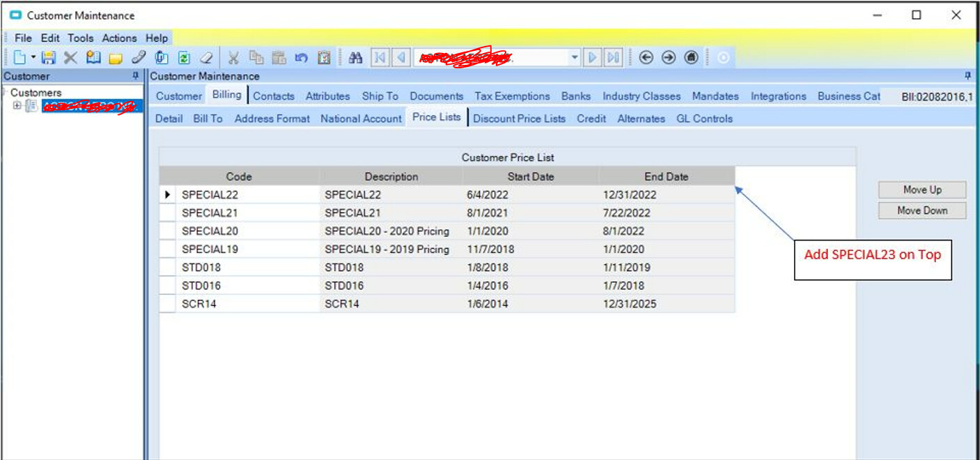
Task: Open the File menu
Action: (x=23, y=38)
